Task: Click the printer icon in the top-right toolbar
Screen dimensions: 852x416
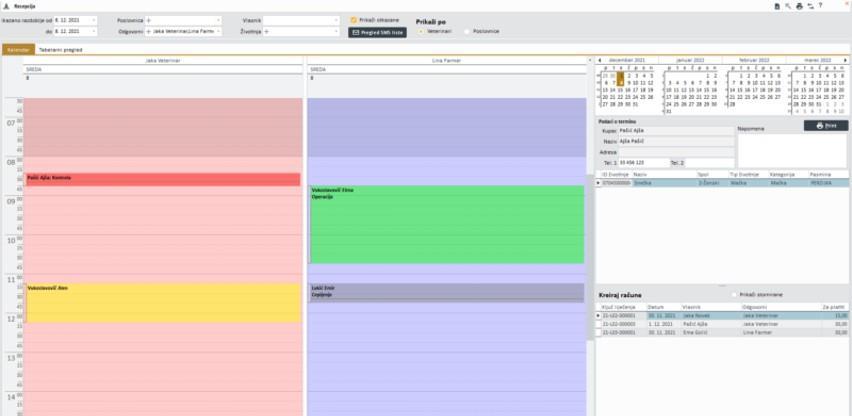Action: point(799,6)
